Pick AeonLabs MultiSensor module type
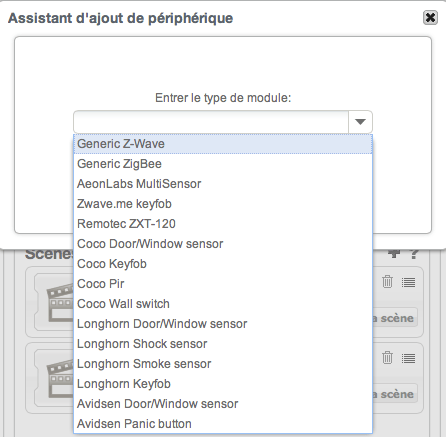Image resolution: width=446 pixels, height=437 pixels. (223, 184)
